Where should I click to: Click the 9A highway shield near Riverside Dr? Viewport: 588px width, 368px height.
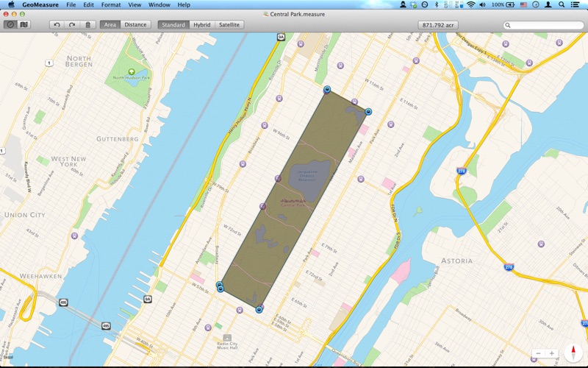click(x=281, y=37)
